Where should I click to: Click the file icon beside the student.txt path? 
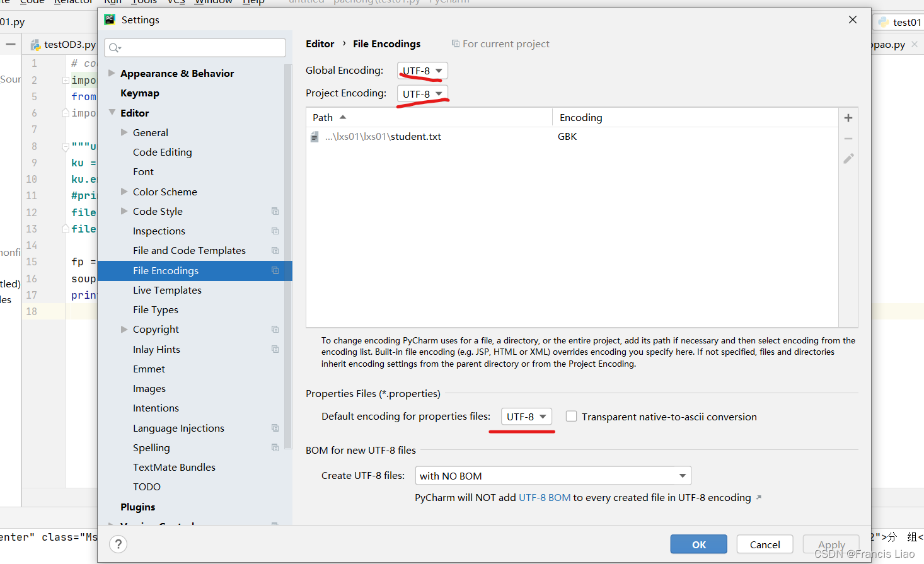click(x=315, y=136)
